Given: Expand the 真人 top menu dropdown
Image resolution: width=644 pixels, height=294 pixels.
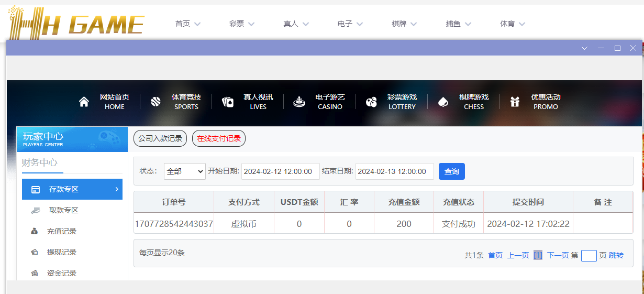Looking at the screenshot, I should [x=296, y=24].
